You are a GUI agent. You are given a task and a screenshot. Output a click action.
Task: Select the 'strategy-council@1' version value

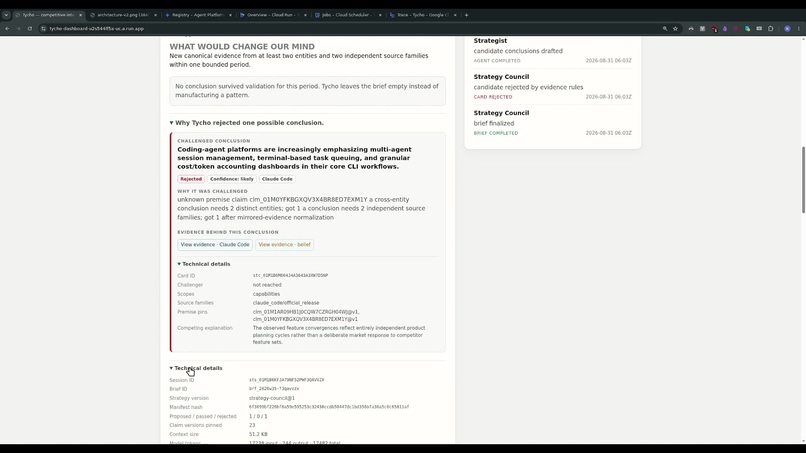(x=272, y=398)
